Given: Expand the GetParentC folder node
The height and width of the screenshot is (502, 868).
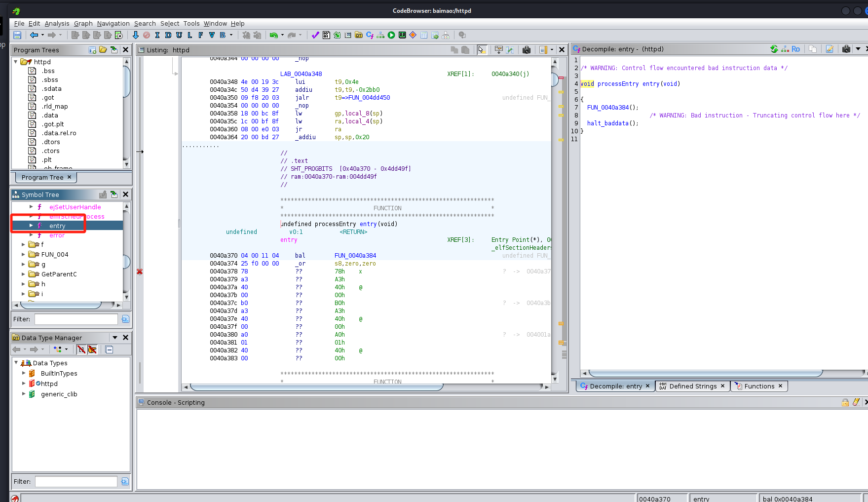Looking at the screenshot, I should pos(23,274).
